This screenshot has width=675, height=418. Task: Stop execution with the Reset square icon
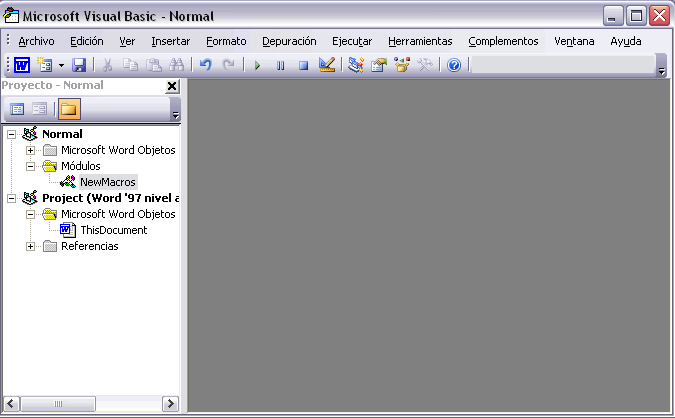[x=303, y=65]
